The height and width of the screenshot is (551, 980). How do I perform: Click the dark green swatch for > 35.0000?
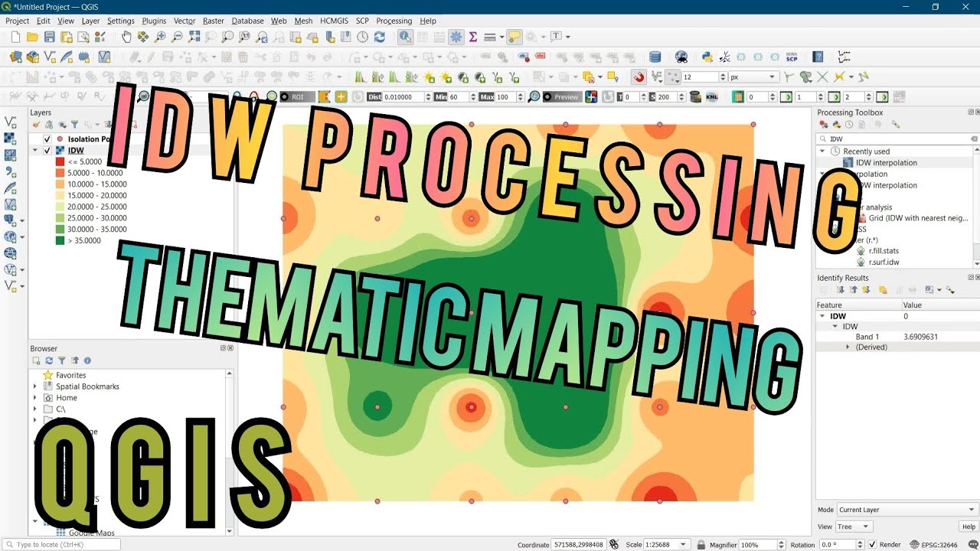tap(60, 241)
